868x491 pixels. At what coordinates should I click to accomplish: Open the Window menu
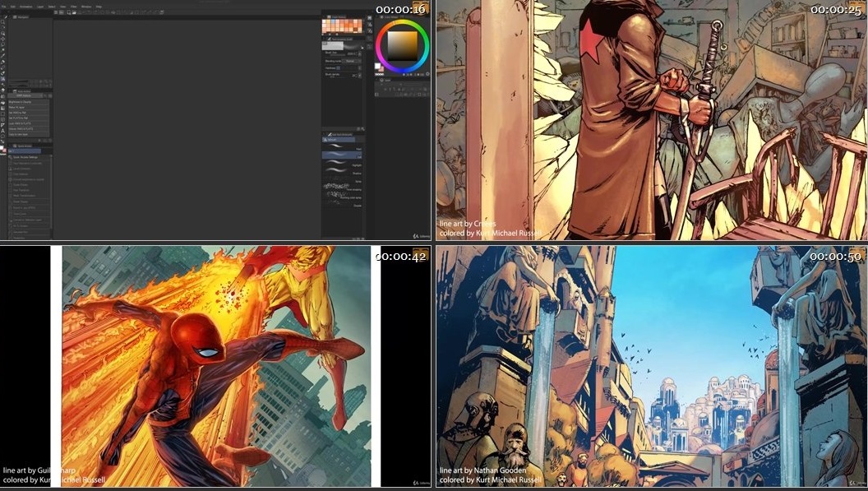86,7
